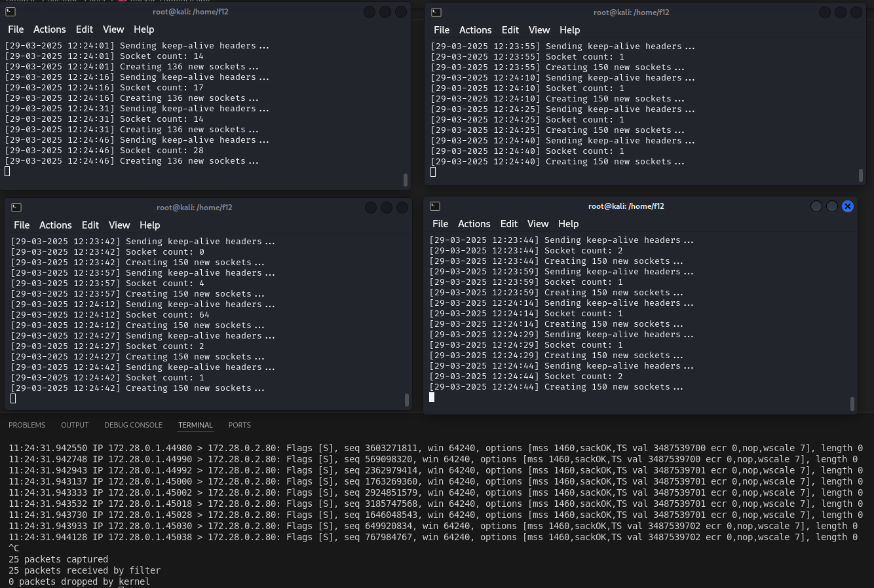874x588 pixels.
Task: Click tcpdump line with seq 3603271811
Action: click(436, 448)
